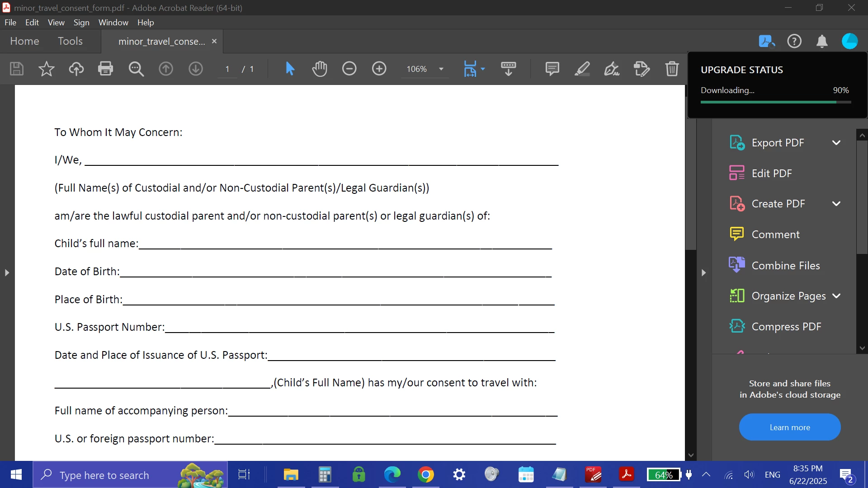
Task: Collapse the right tools pane arrow
Action: pyautogui.click(x=703, y=272)
